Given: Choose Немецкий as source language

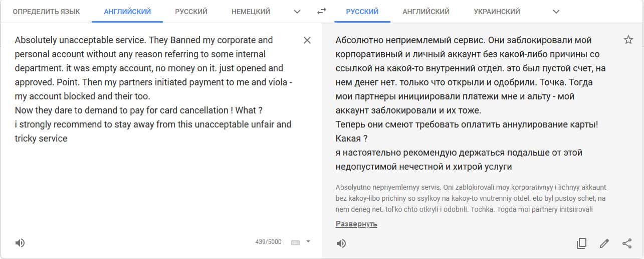Looking at the screenshot, I should [x=251, y=12].
